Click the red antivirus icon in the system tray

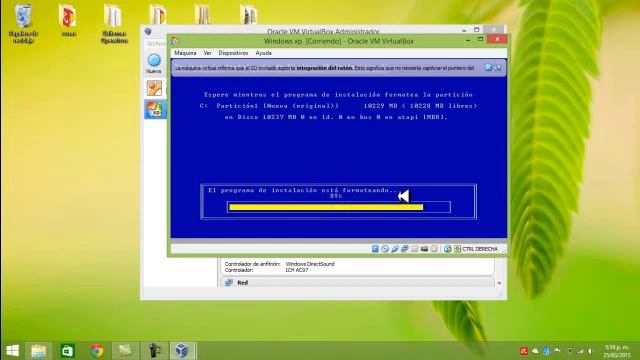pos(524,351)
